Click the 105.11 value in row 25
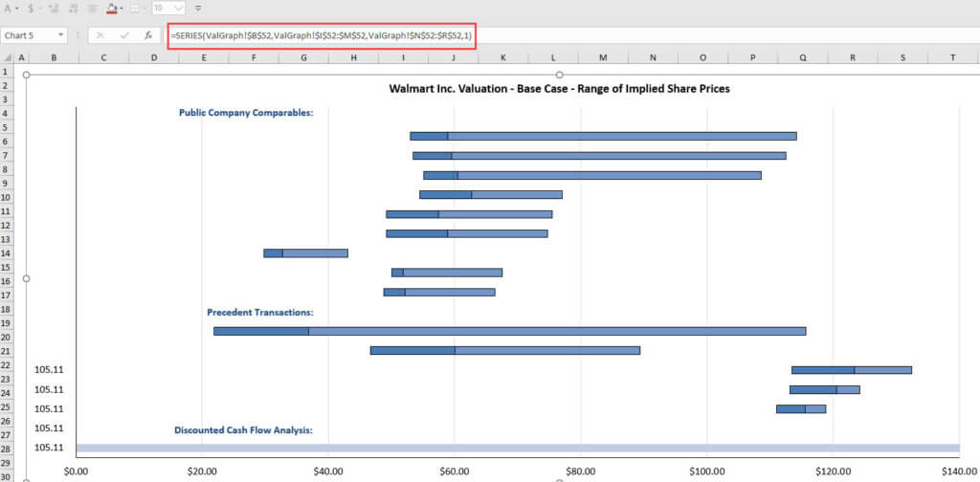This screenshot has width=980, height=482. coord(49,409)
